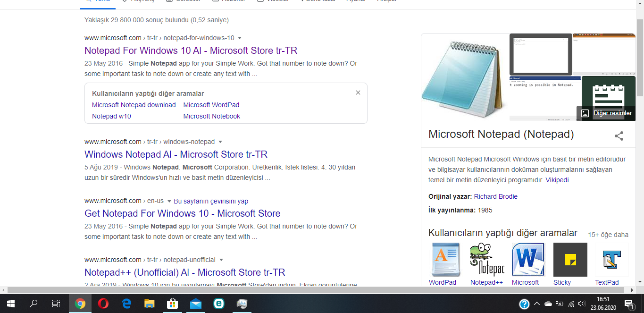The height and width of the screenshot is (313, 644).
Task: Open the taskbar search magnifier
Action: click(x=33, y=304)
